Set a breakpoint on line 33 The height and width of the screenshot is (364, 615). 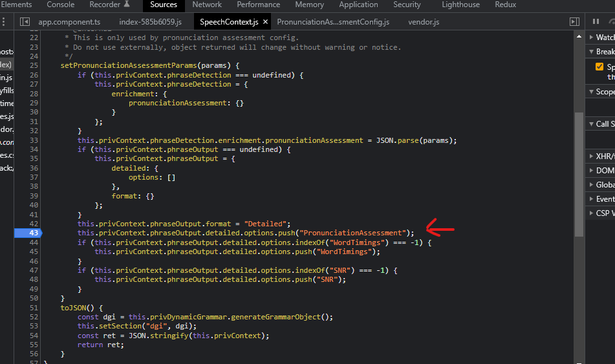[x=34, y=140]
